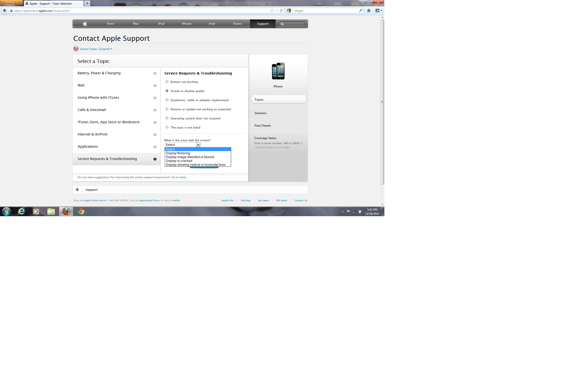This screenshot has width=567, height=392.
Task: Open the iPhone navigation tab
Action: [186, 24]
